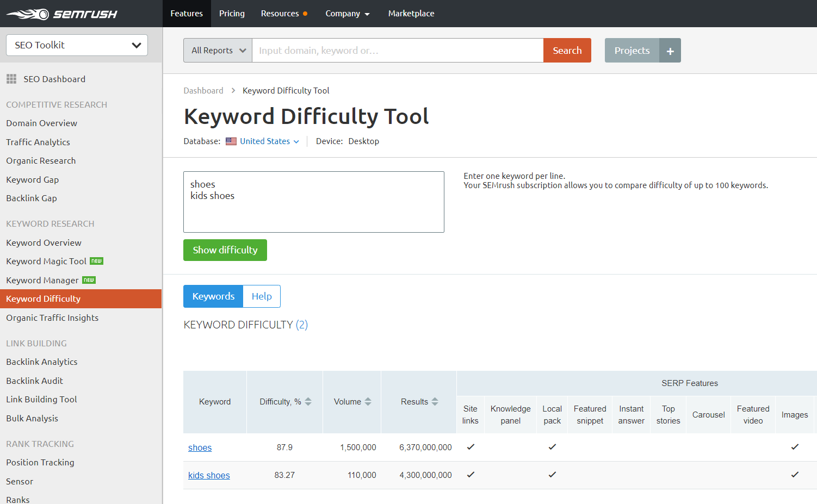Select the Features menu item

tap(187, 14)
